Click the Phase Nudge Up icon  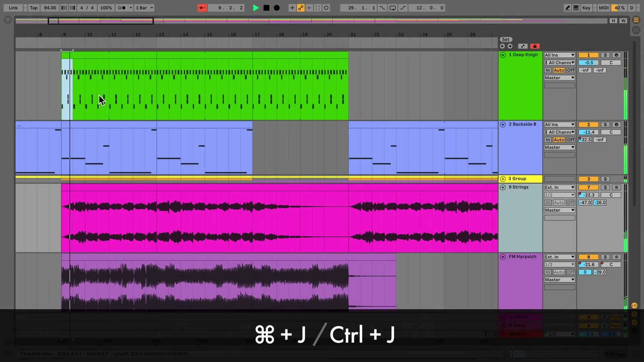point(72,8)
